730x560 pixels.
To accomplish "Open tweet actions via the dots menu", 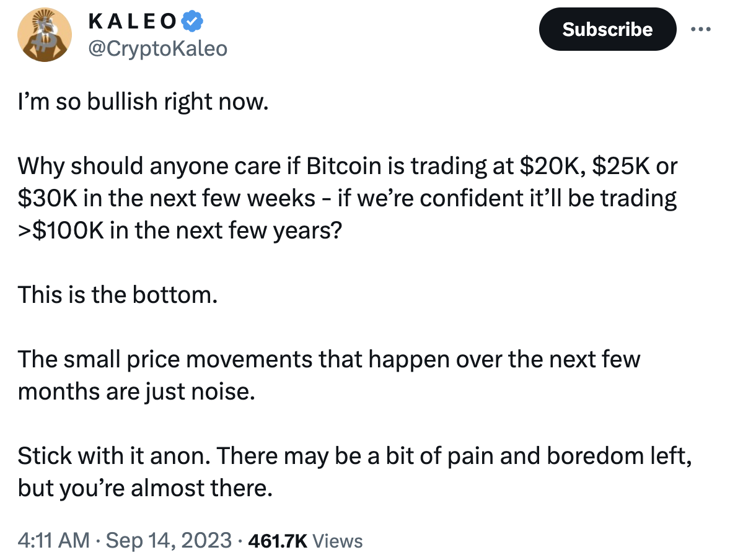I will (701, 28).
